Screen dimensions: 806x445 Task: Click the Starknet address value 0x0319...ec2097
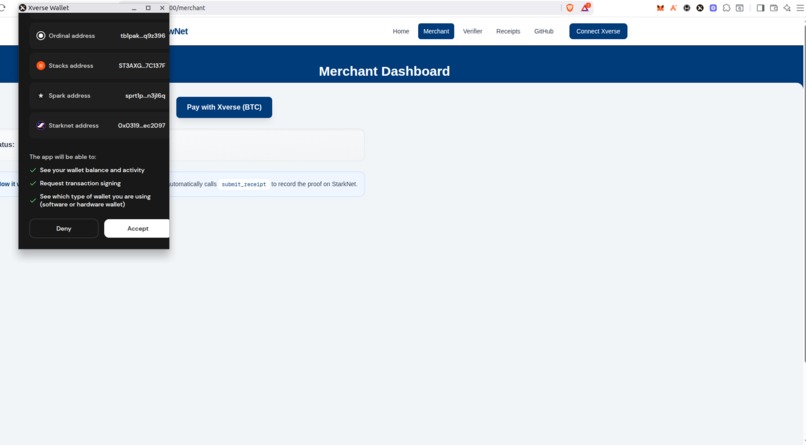(142, 125)
